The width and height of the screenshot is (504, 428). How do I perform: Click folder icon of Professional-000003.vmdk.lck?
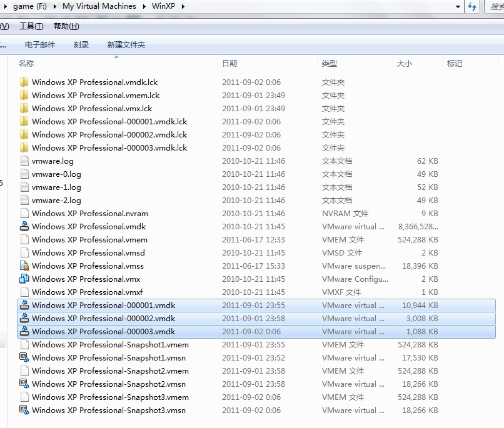(24, 147)
